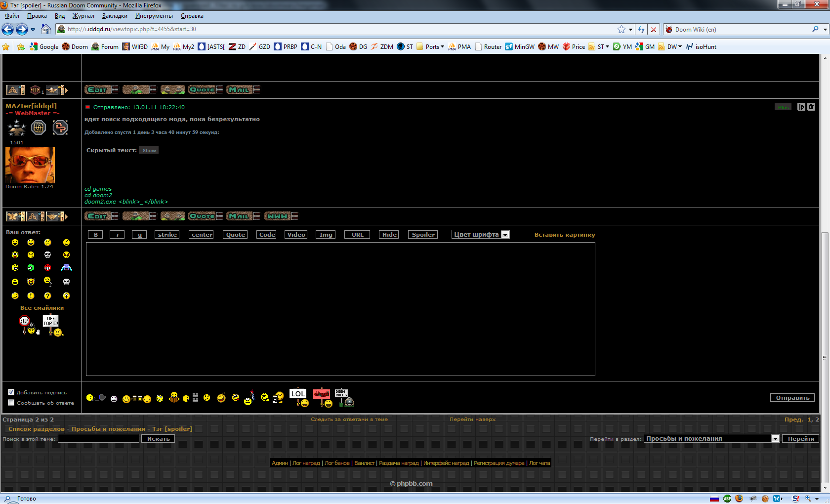Insert the LOL sign smiley
This screenshot has width=830, height=504.
click(x=298, y=397)
